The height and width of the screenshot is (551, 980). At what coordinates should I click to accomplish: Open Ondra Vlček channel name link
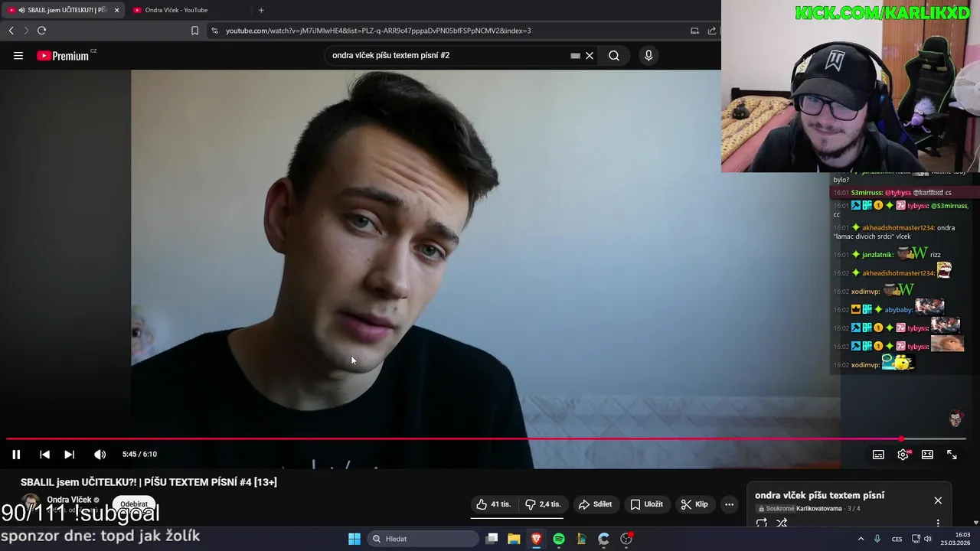[69, 500]
